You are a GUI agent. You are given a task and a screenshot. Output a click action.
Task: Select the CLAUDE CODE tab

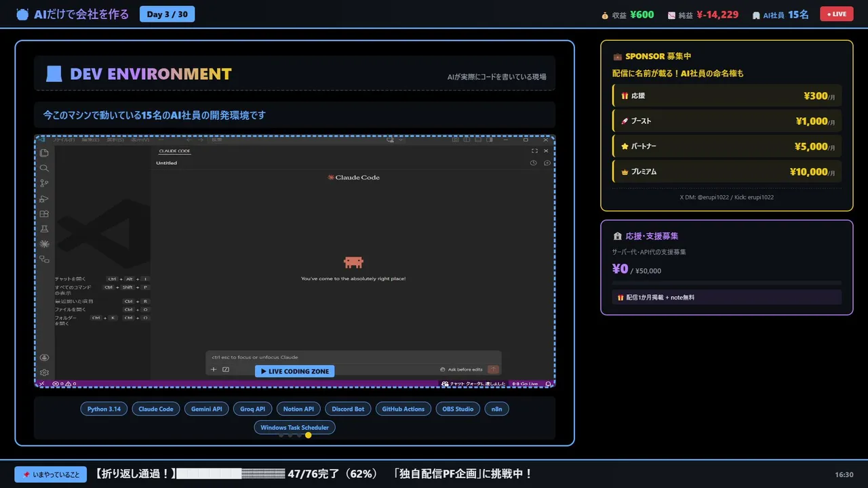click(x=174, y=151)
